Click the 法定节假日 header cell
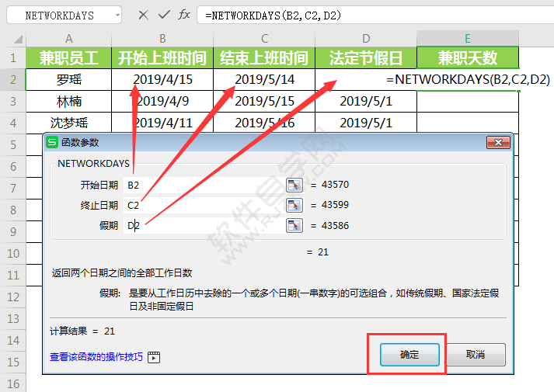Image resolution: width=554 pixels, height=392 pixels. (366, 58)
